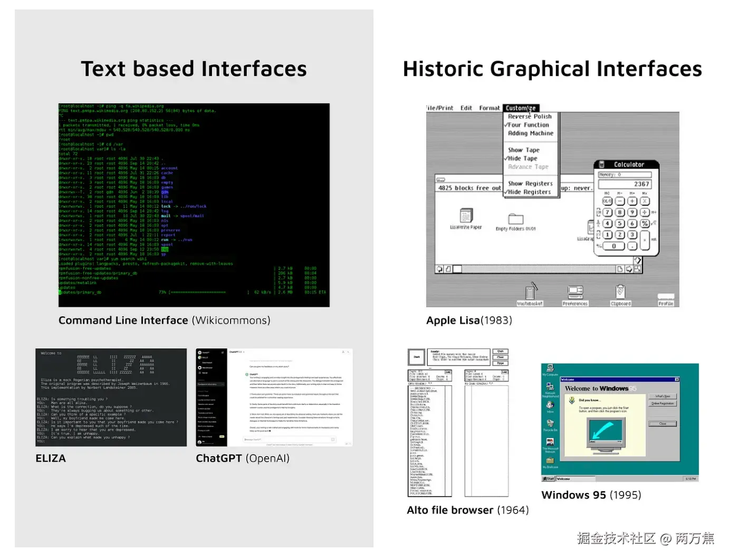This screenshot has width=729, height=560.
Task: Open the File/Print menu on Apple Lisa
Action: [439, 108]
